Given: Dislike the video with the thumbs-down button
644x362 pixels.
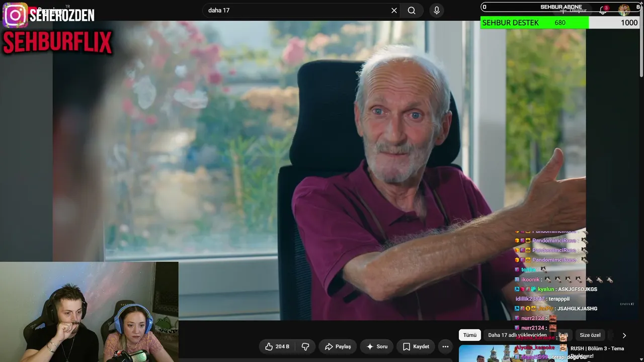Looking at the screenshot, I should click(305, 346).
